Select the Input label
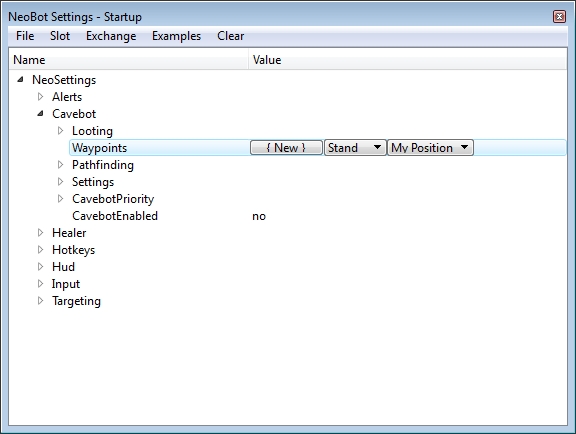 point(65,284)
